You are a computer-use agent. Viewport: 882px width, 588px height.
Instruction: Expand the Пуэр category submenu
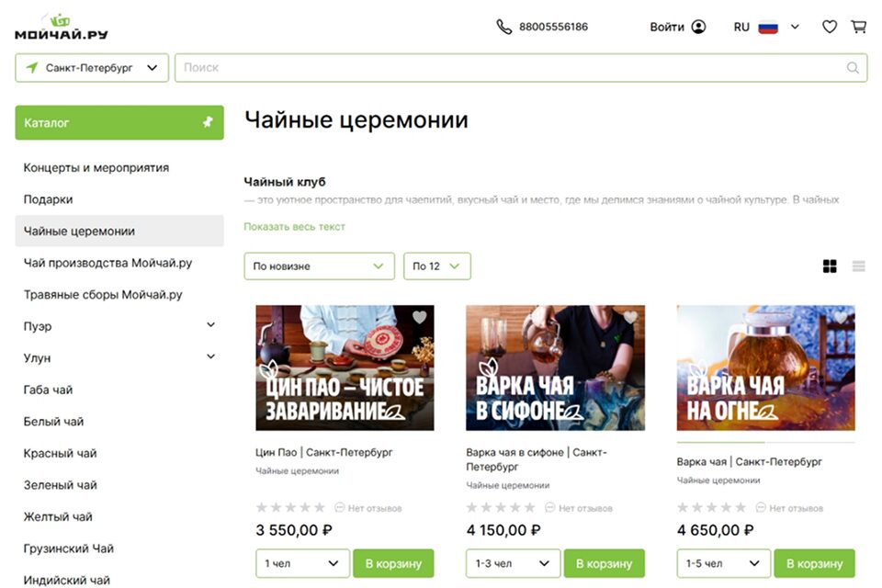pyautogui.click(x=210, y=325)
